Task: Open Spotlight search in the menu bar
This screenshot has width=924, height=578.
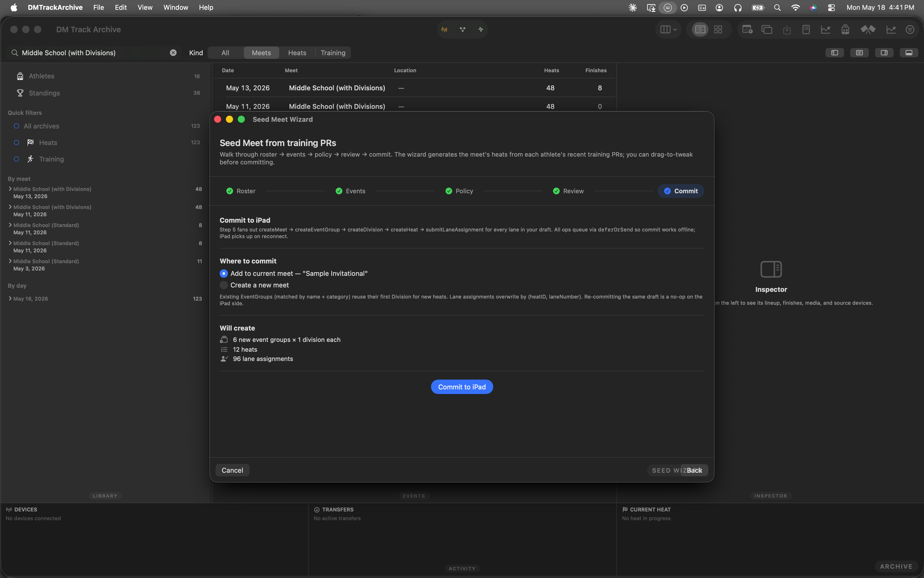Action: pyautogui.click(x=777, y=7)
